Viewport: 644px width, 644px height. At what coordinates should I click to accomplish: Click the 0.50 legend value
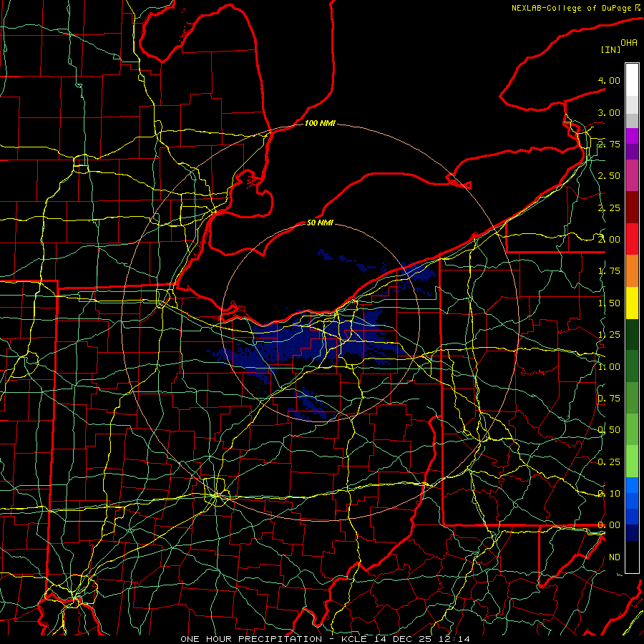pos(609,430)
